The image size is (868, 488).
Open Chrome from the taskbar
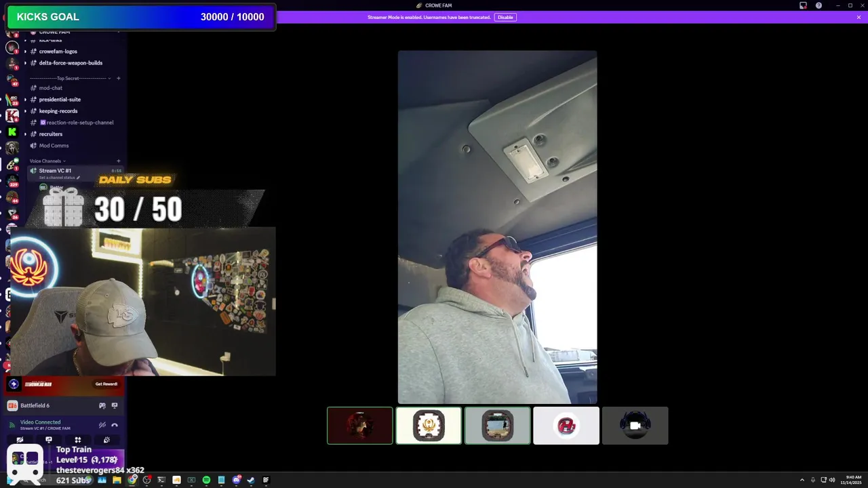132,480
